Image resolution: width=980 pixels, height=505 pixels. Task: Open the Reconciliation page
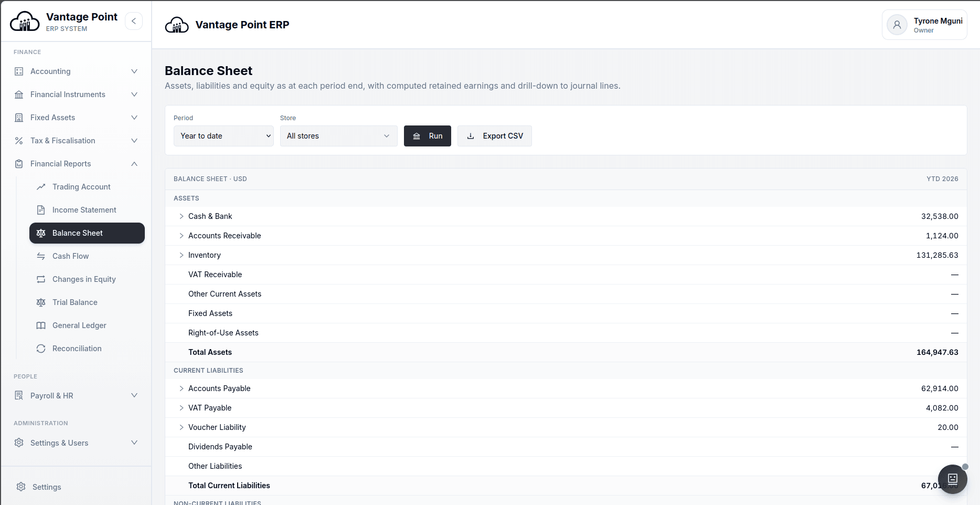pyautogui.click(x=87, y=349)
